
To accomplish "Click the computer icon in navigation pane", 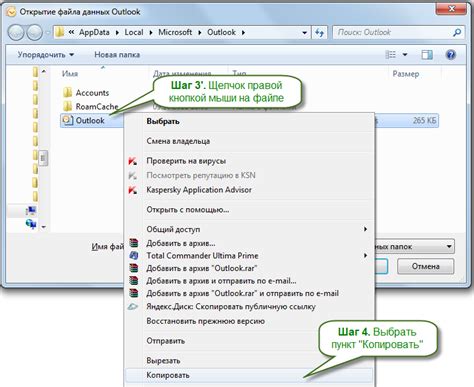I will [x=31, y=211].
